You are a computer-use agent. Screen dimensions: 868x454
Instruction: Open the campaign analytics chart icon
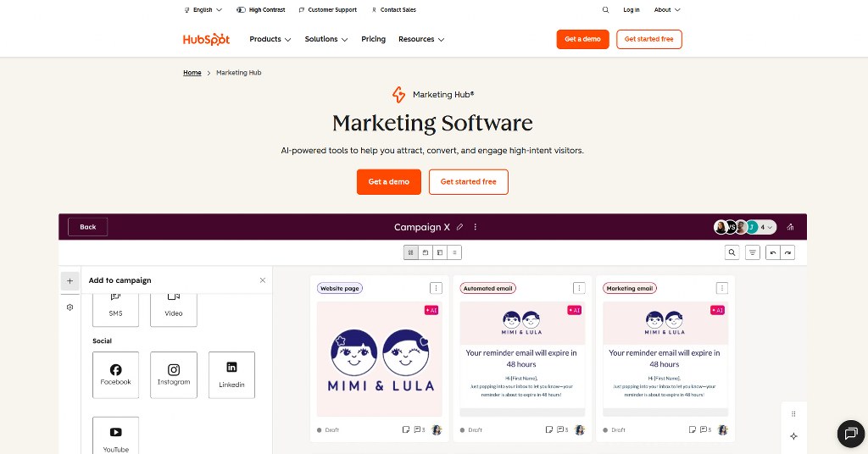pyautogui.click(x=790, y=227)
